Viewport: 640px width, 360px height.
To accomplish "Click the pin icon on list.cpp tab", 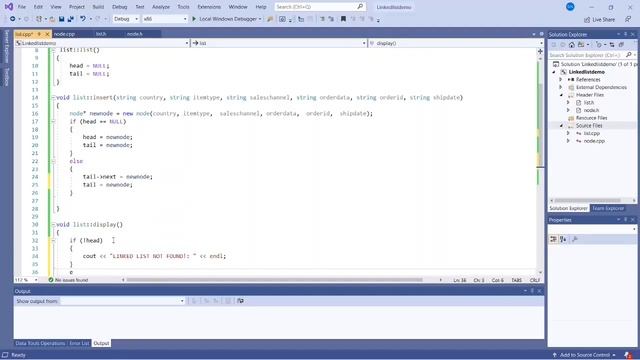I will pyautogui.click(x=39, y=34).
